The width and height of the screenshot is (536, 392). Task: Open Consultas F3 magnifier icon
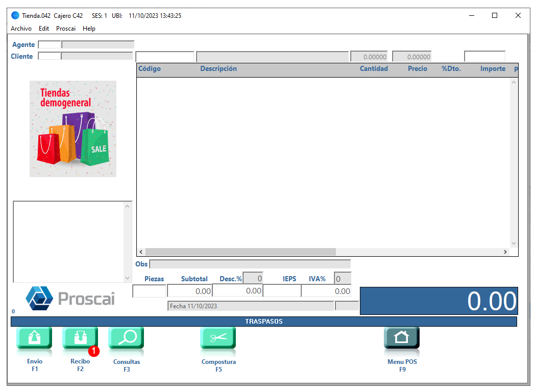tap(126, 338)
